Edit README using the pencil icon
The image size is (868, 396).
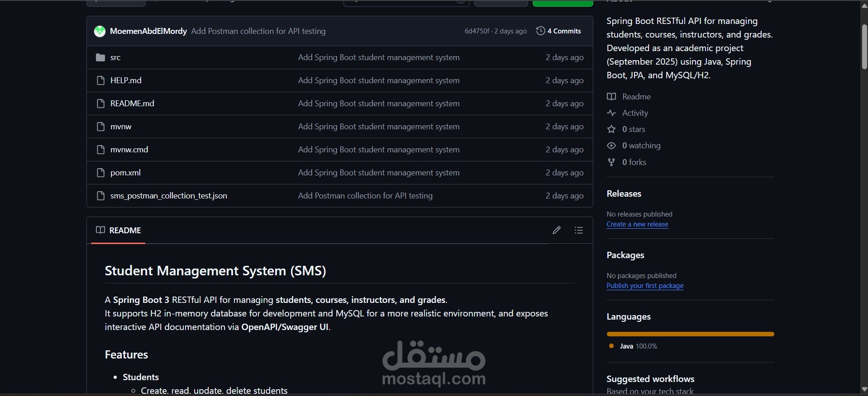pyautogui.click(x=557, y=230)
